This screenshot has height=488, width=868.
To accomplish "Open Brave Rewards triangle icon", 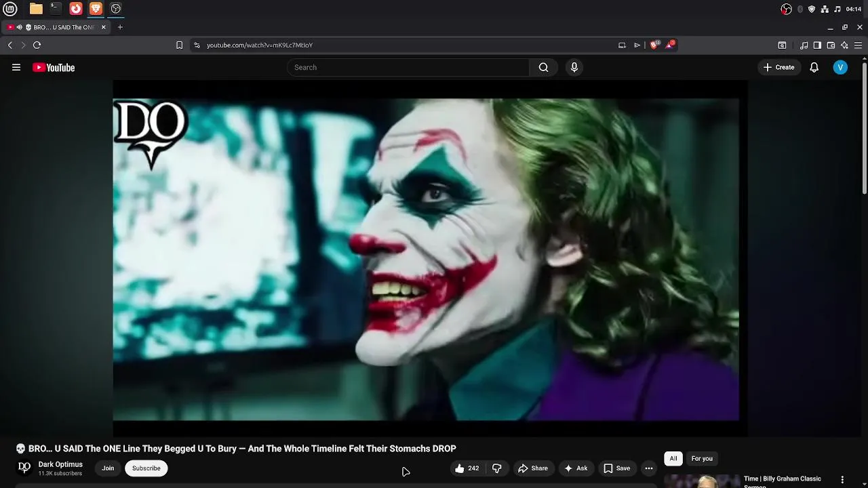I will click(x=670, y=45).
